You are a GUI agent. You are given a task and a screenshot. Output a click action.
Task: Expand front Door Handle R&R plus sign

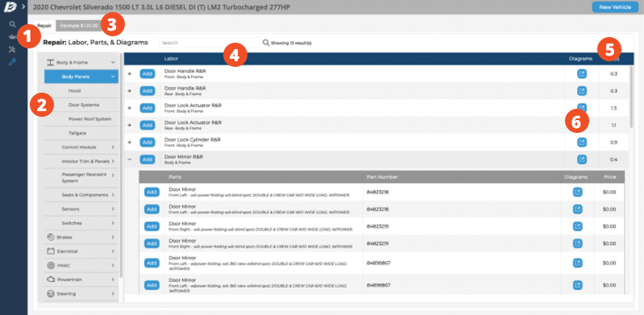pos(130,73)
